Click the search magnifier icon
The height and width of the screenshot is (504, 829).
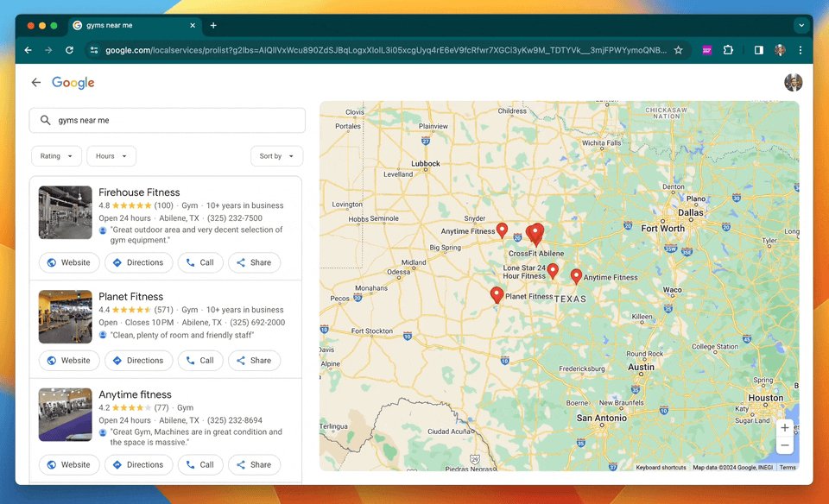[46, 120]
